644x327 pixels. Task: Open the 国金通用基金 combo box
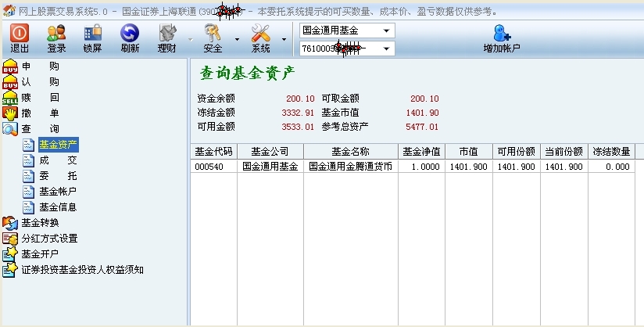click(347, 31)
